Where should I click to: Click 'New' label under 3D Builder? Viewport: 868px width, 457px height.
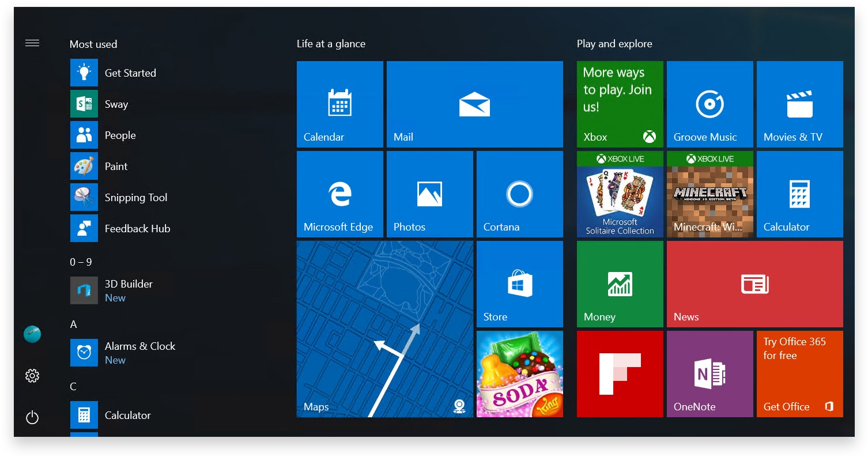tap(115, 298)
